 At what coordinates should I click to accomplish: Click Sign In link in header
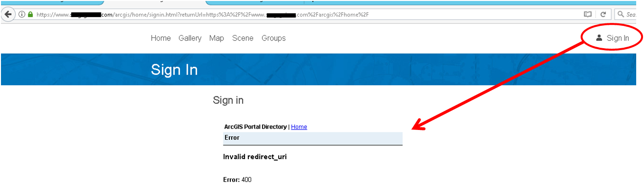click(618, 38)
